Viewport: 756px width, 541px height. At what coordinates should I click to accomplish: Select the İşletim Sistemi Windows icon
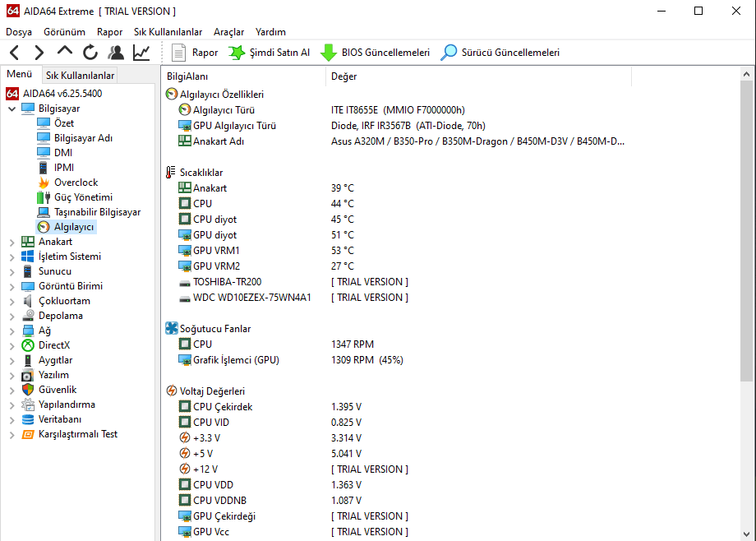click(x=28, y=257)
